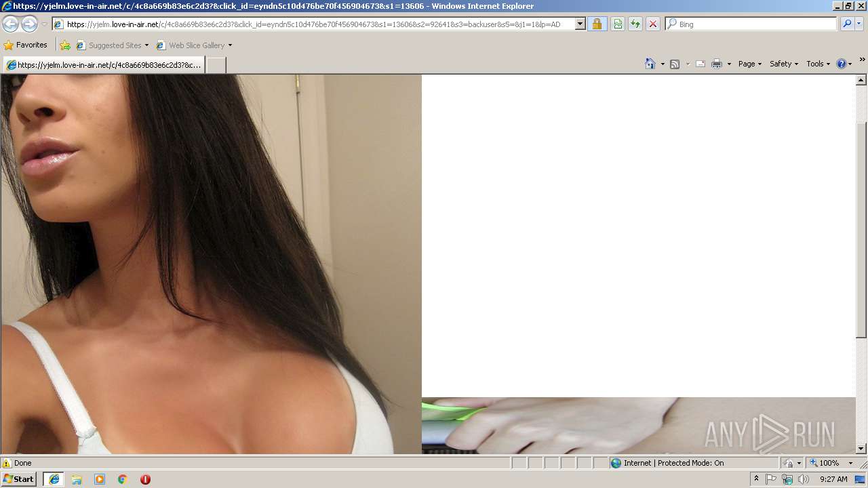Click the Read Mail envelope icon
868x488 pixels.
(701, 64)
